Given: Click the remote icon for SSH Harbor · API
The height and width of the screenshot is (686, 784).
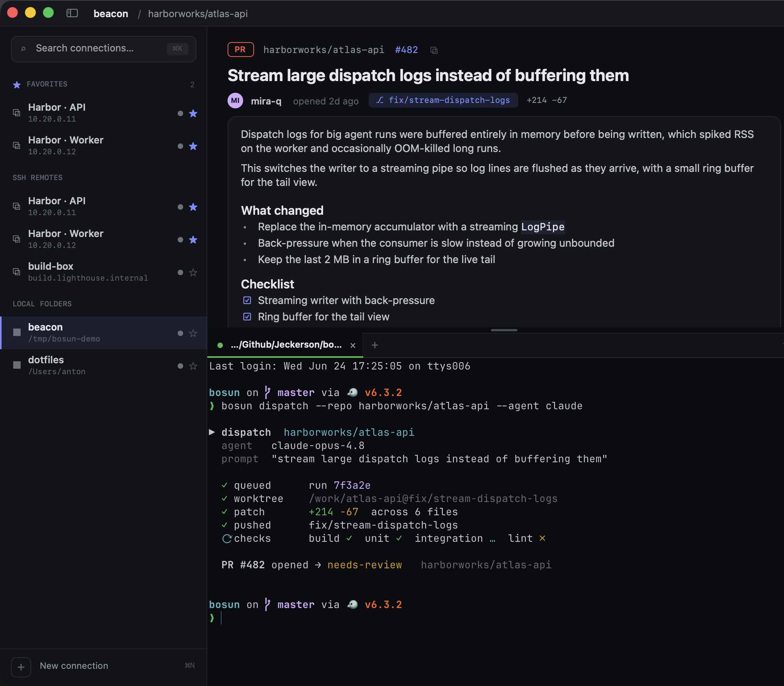Looking at the screenshot, I should coord(16,207).
